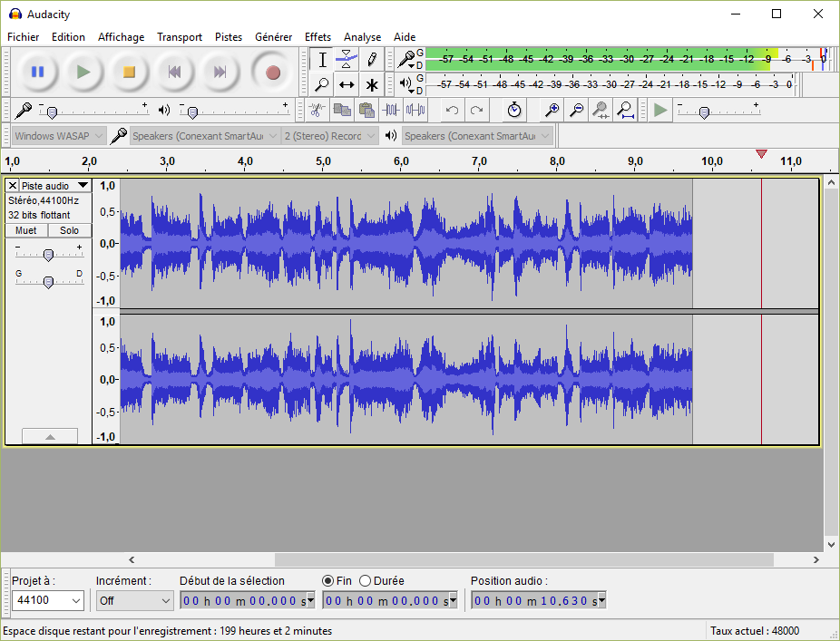
Task: Solo the Piste audio track
Action: pos(70,230)
